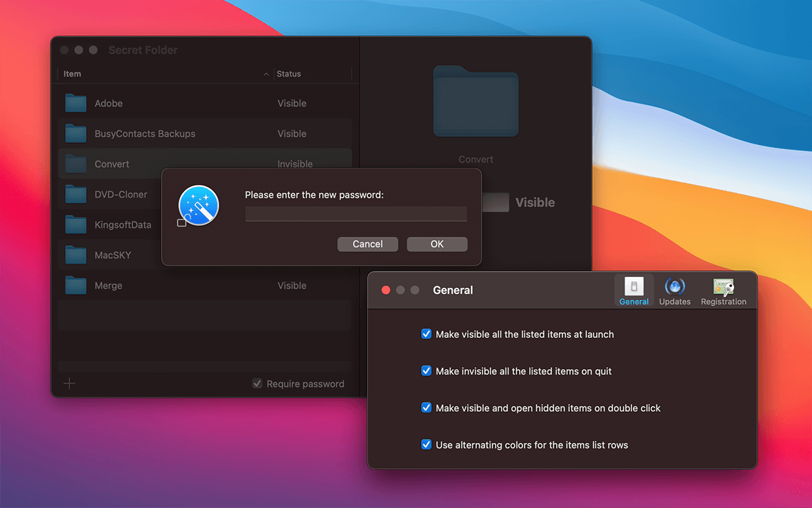The image size is (812, 508).
Task: Select the Adobe folder icon in Secret Folder
Action: [76, 104]
